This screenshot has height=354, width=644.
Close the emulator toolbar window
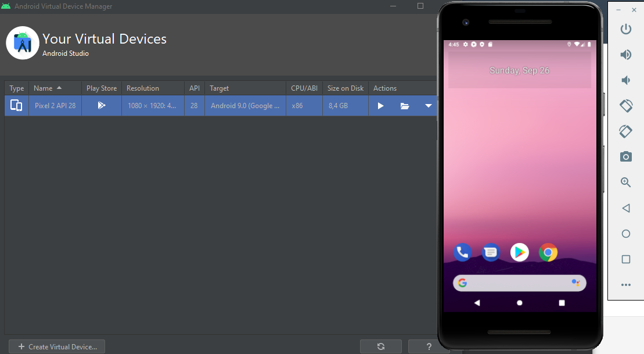point(634,10)
